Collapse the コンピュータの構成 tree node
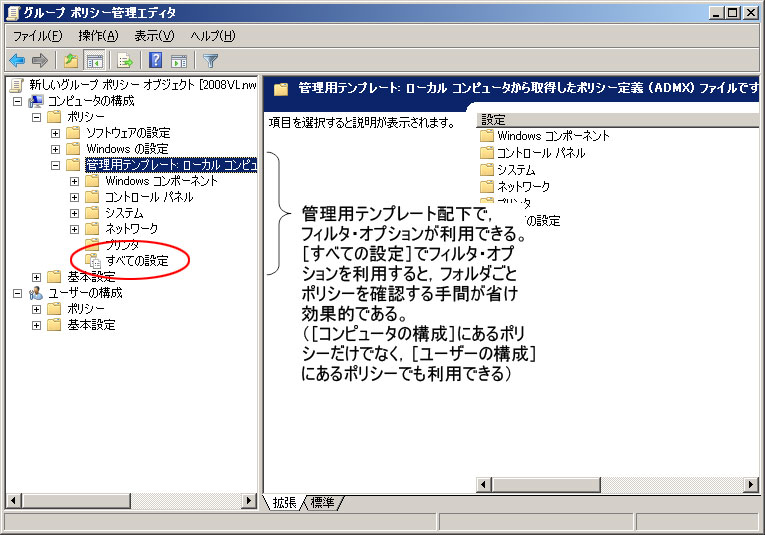The height and width of the screenshot is (535, 765). click(17, 101)
